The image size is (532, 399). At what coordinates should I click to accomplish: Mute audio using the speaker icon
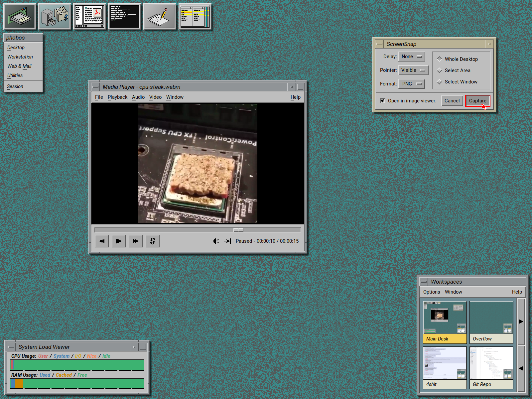click(216, 241)
